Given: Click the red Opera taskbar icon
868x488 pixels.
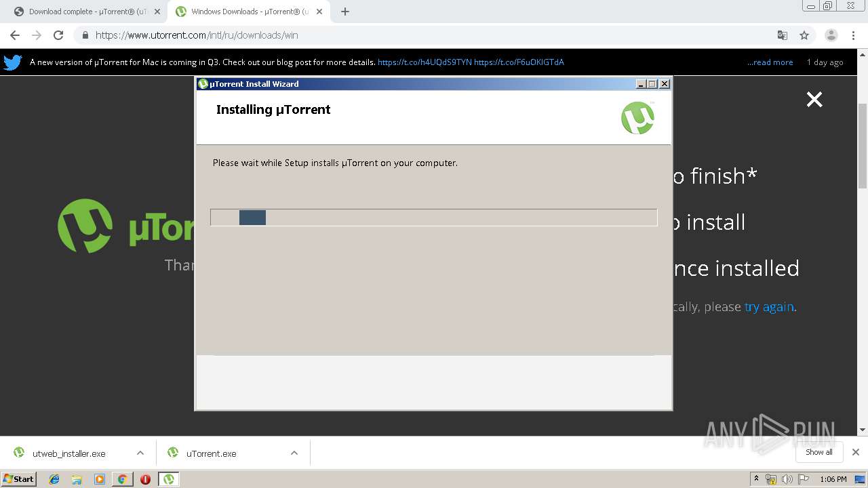Looking at the screenshot, I should [x=145, y=479].
